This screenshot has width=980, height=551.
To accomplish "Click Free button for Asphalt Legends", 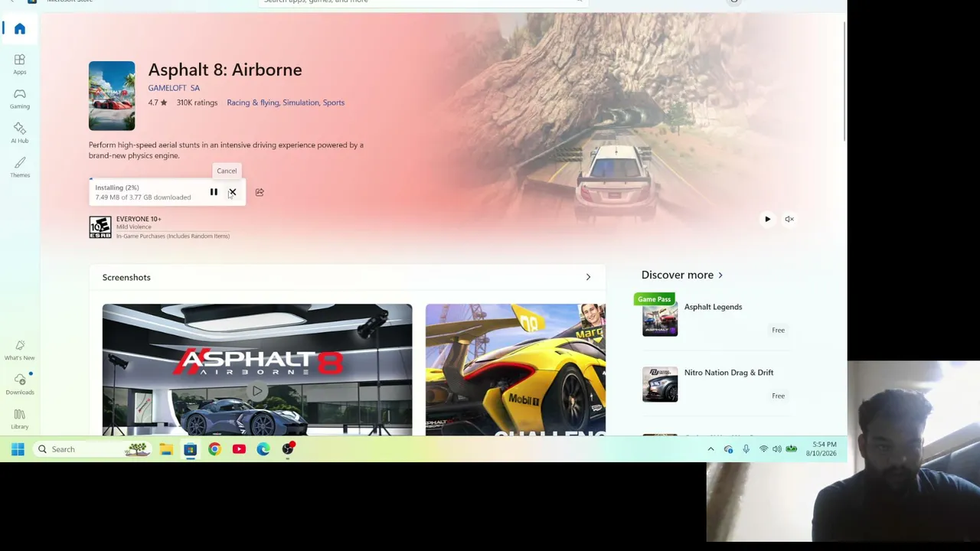I will (778, 330).
